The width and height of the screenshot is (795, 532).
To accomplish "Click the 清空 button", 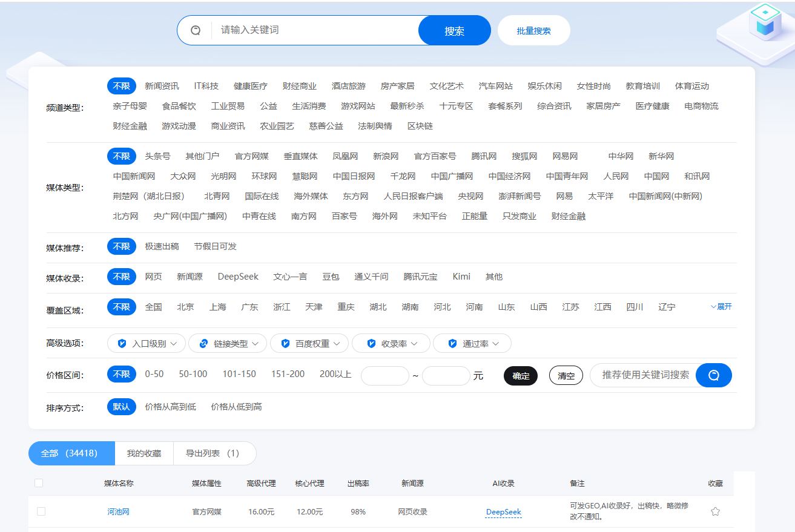I will 566,376.
